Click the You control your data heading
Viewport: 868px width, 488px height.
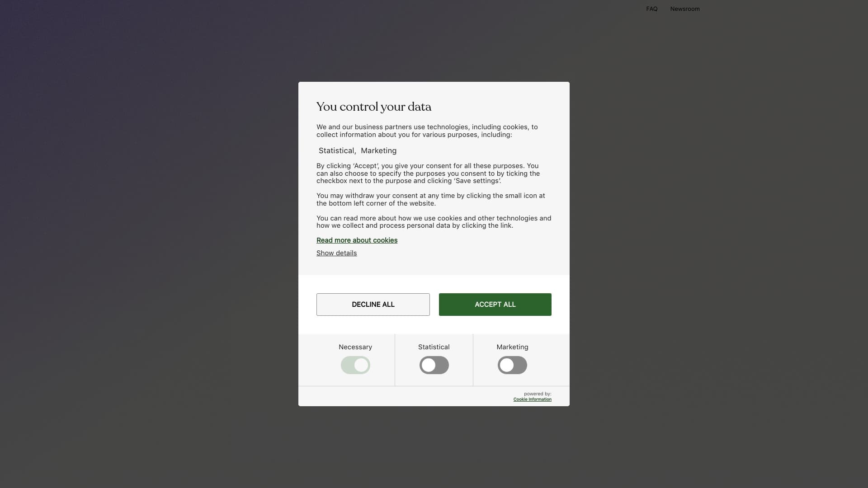374,107
